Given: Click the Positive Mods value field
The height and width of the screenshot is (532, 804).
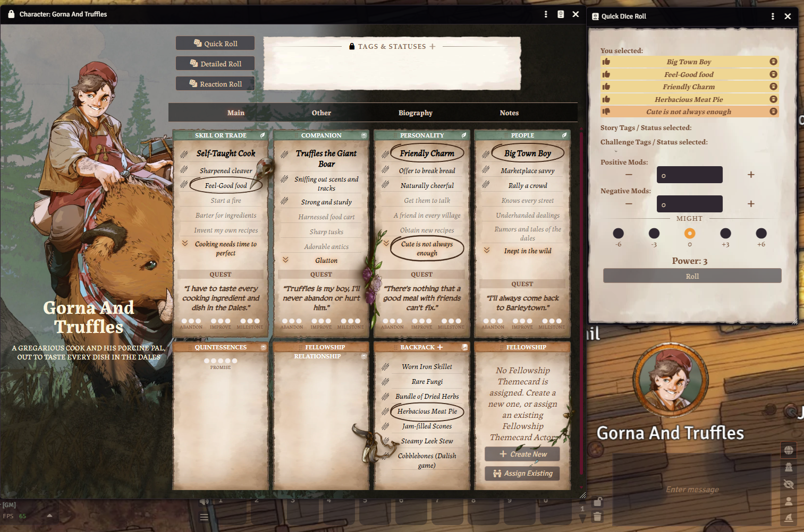Looking at the screenshot, I should 689,175.
